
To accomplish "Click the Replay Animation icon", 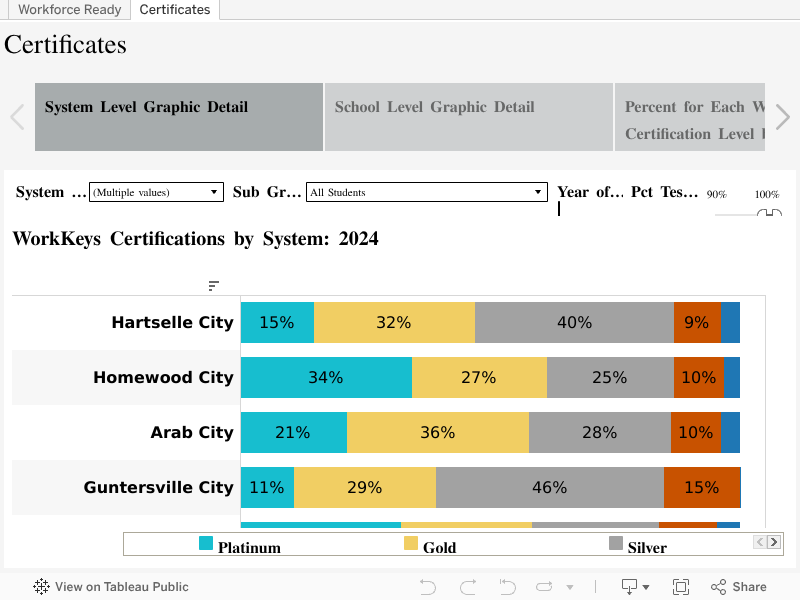I will click(x=545, y=587).
